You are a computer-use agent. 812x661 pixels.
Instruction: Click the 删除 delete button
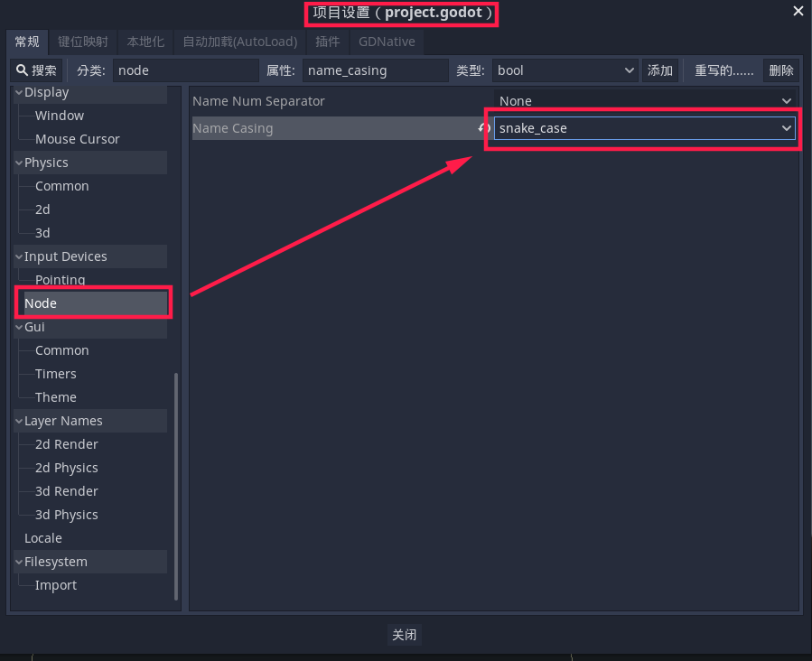pos(781,70)
